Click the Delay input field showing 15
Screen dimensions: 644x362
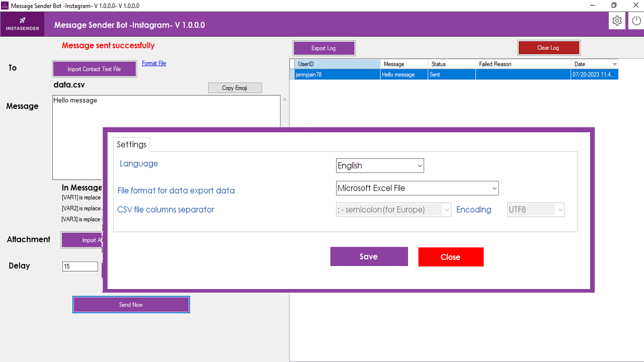pos(80,266)
